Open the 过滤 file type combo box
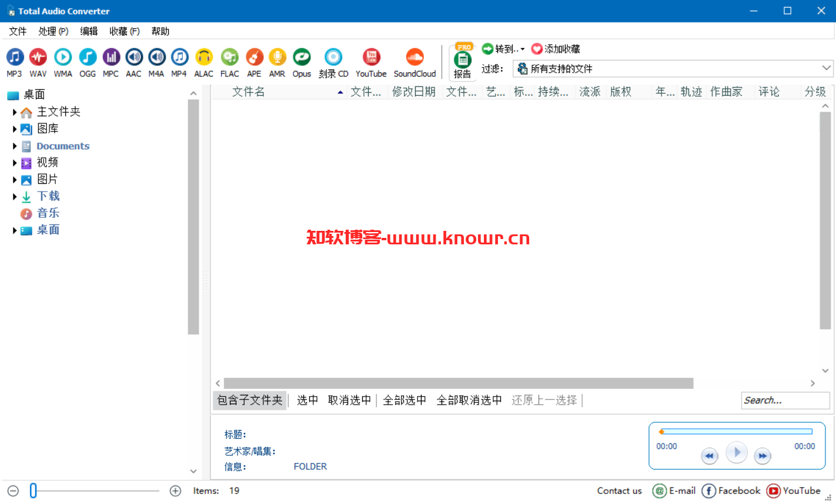Screen dimensions: 836x504 point(673,69)
